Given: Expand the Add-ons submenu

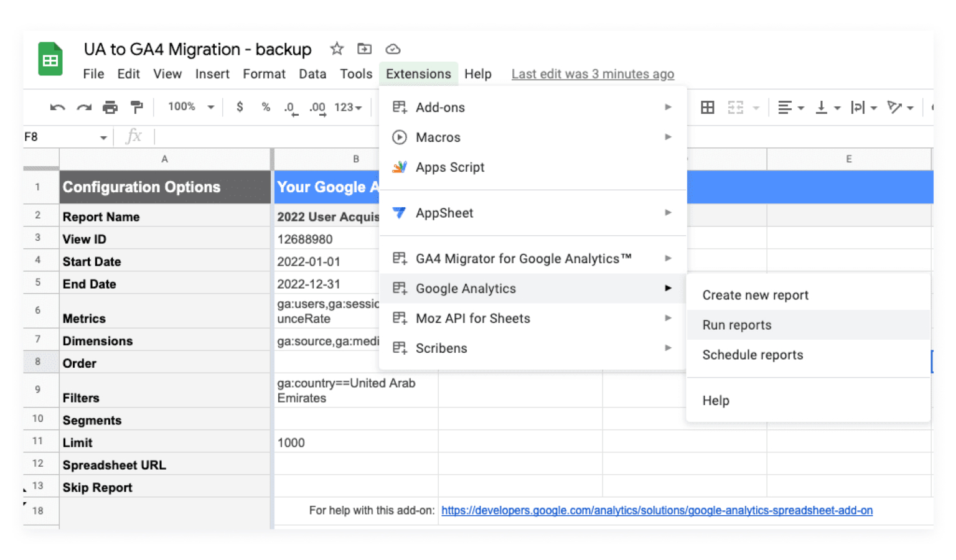Looking at the screenshot, I should [532, 107].
